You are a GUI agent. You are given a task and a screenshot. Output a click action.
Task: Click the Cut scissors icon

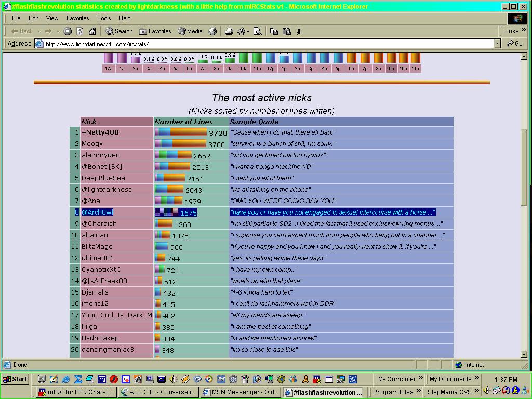[299, 31]
